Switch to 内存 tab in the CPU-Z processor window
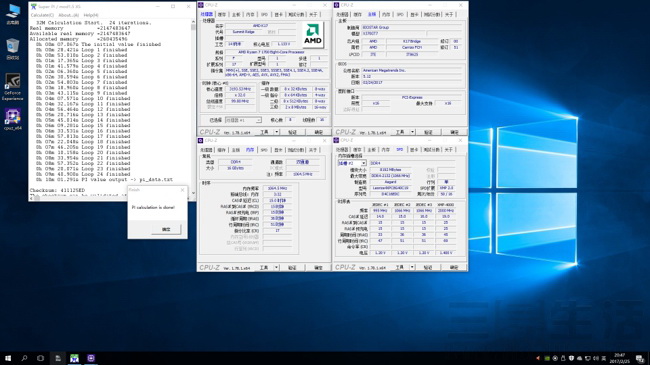The width and height of the screenshot is (650, 365). point(250,15)
